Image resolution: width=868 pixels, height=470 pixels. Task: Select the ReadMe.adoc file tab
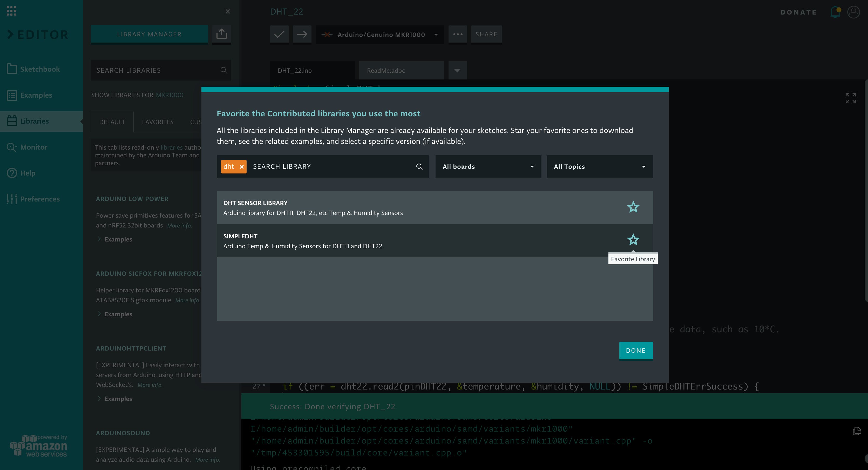click(401, 70)
